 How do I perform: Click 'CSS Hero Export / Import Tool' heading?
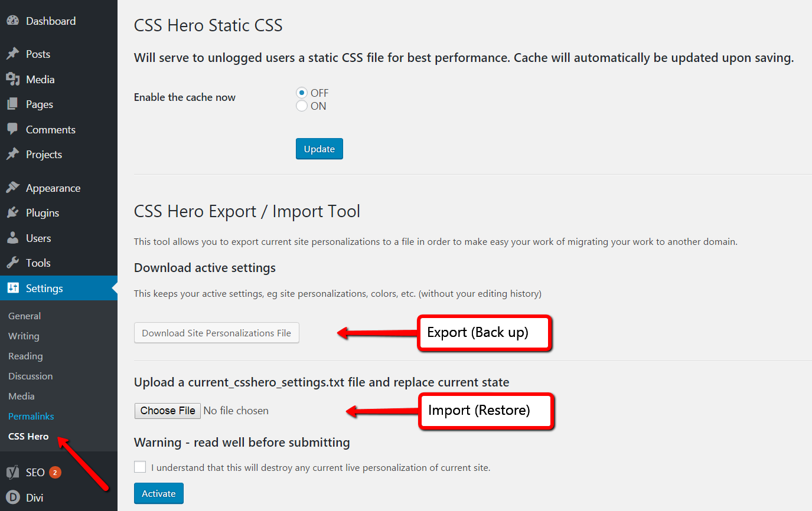(x=247, y=211)
